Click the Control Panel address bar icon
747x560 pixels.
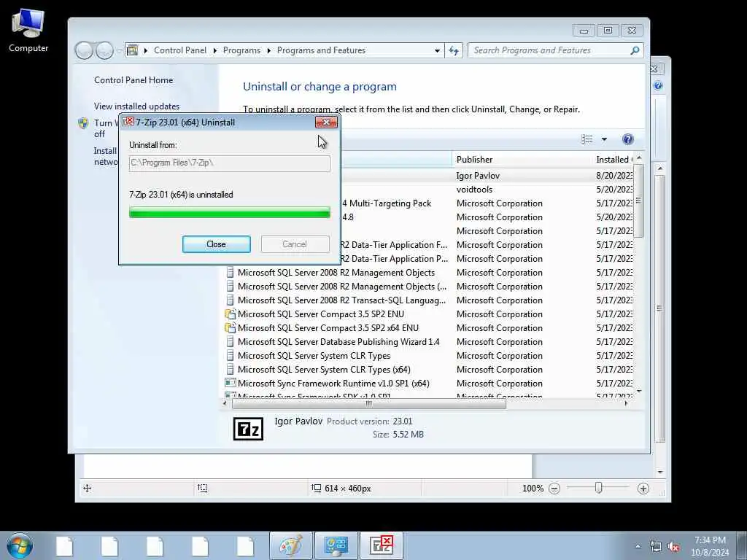pyautogui.click(x=133, y=50)
